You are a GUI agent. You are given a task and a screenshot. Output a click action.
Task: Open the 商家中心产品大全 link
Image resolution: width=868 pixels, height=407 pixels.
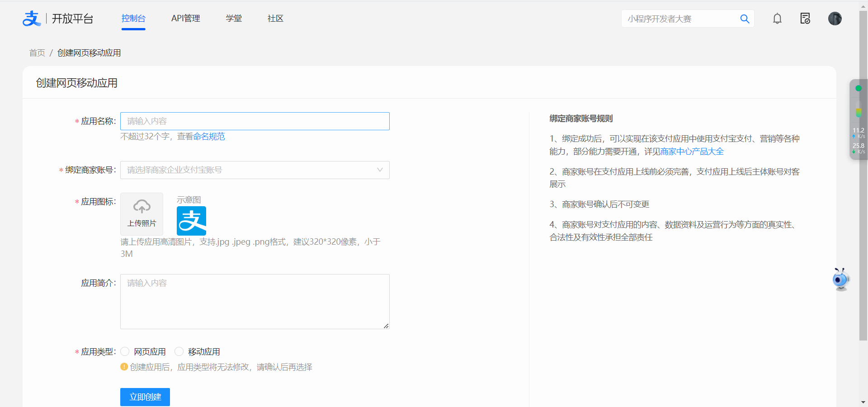click(692, 151)
